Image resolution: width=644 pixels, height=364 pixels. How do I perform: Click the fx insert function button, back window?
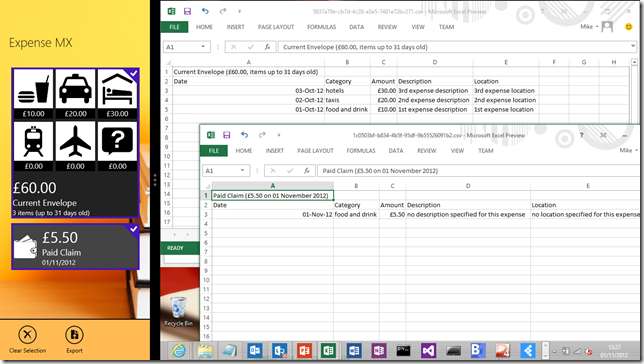coord(267,47)
